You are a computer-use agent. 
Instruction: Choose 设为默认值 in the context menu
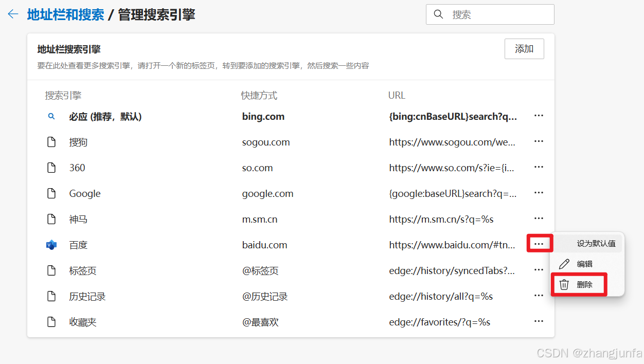coord(587,243)
